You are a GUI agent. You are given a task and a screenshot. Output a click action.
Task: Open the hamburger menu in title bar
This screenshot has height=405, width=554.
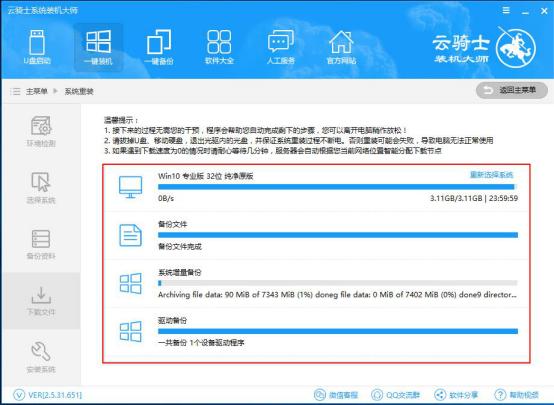pos(506,10)
